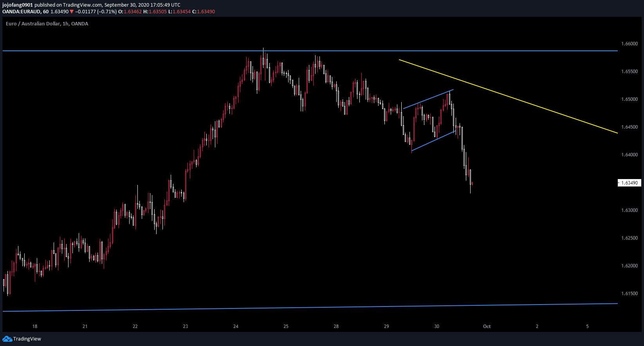The height and width of the screenshot is (346, 644).
Task: Select the upper blue channel line
Action: tap(428, 99)
